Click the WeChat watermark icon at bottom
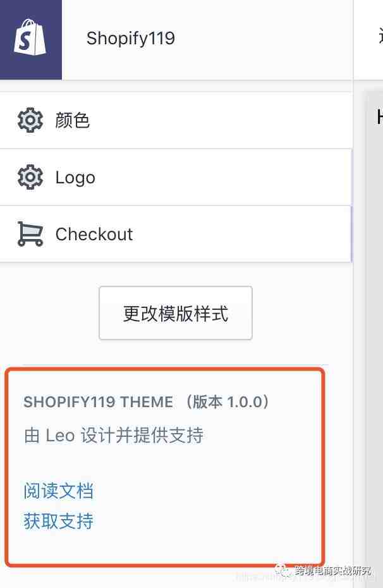The height and width of the screenshot is (588, 383). [x=282, y=570]
